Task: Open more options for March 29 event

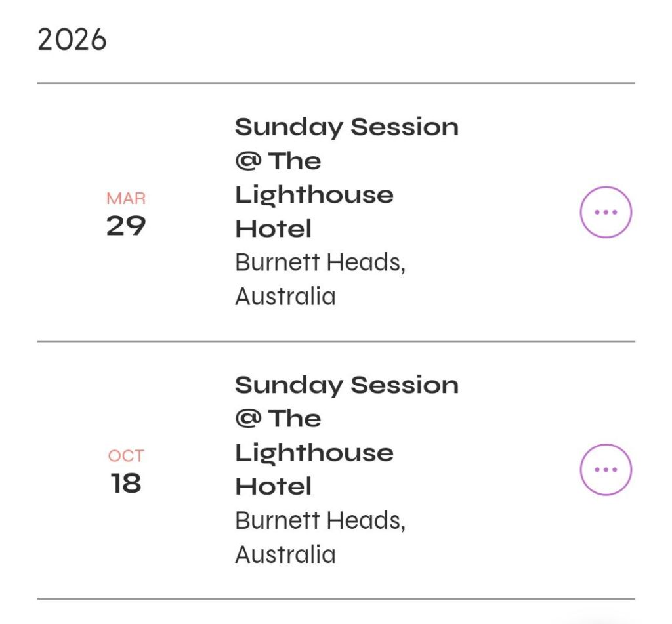Action: click(x=605, y=212)
